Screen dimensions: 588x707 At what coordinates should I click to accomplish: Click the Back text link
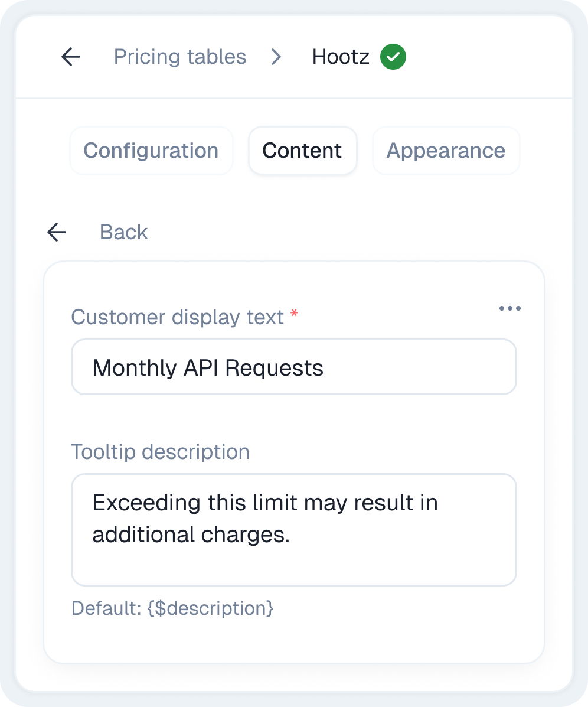tap(123, 232)
